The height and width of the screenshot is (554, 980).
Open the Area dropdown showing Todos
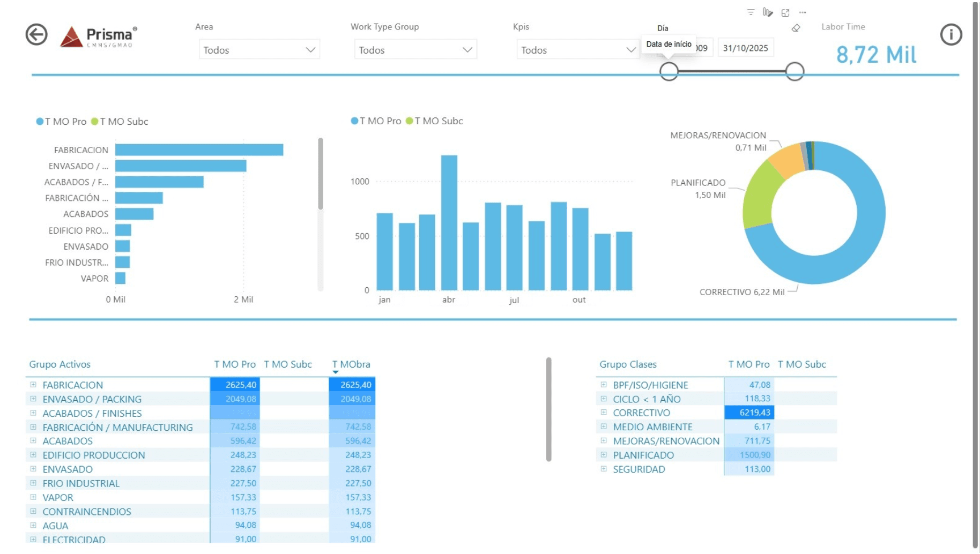(259, 50)
